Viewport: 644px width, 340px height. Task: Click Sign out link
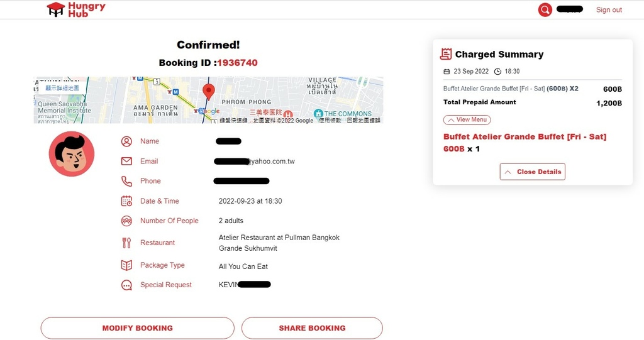(x=609, y=10)
